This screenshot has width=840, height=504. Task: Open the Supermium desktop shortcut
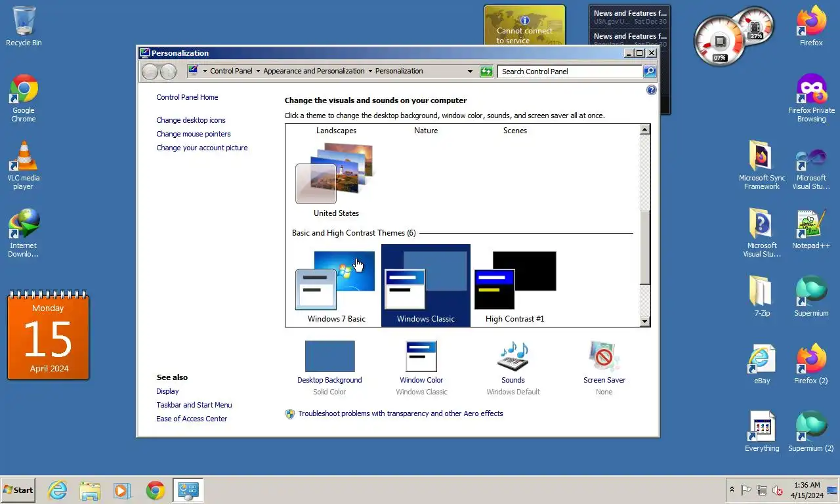coord(811,297)
